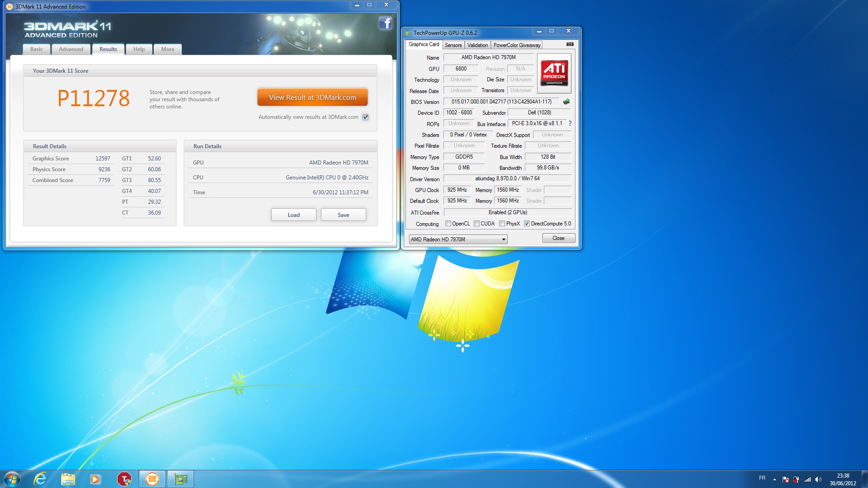
Task: Click the PT value 29.32
Action: point(154,202)
